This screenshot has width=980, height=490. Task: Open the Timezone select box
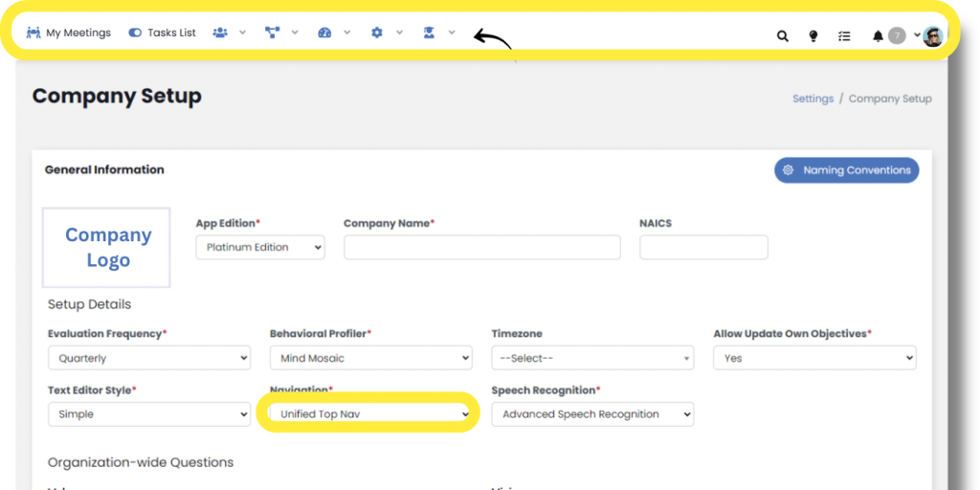592,358
